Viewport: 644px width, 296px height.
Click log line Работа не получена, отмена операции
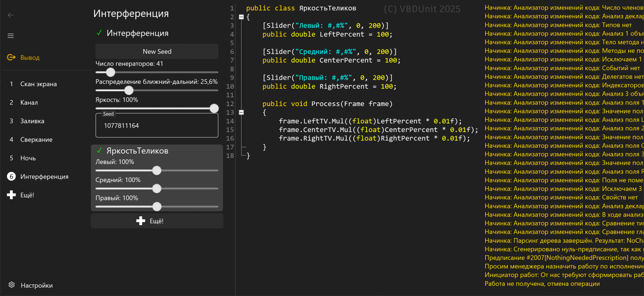(x=542, y=284)
